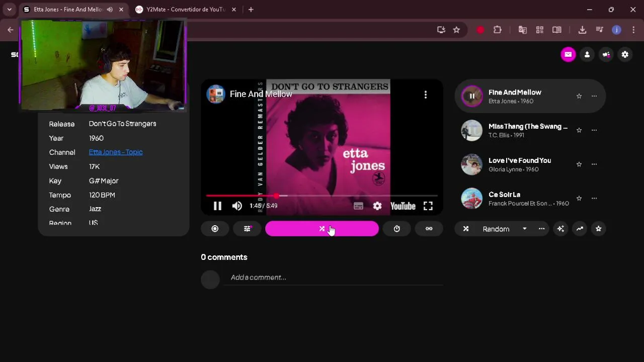Open a new browser tab

click(251, 10)
